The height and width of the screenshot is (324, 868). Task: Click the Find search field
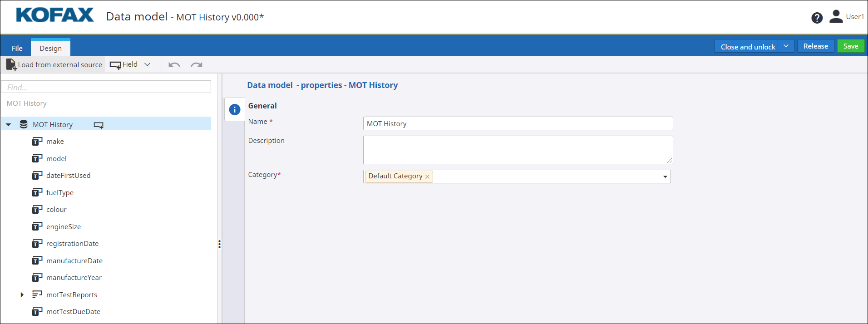[106, 87]
